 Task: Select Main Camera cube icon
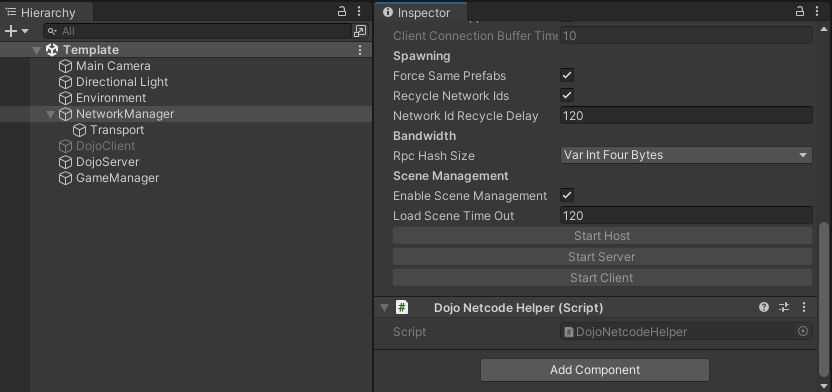pos(65,66)
